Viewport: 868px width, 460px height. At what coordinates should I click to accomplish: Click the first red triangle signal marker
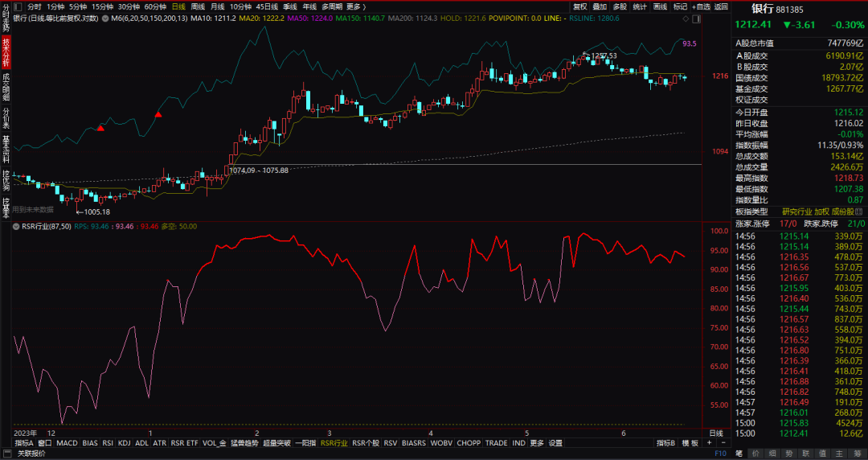(x=100, y=128)
